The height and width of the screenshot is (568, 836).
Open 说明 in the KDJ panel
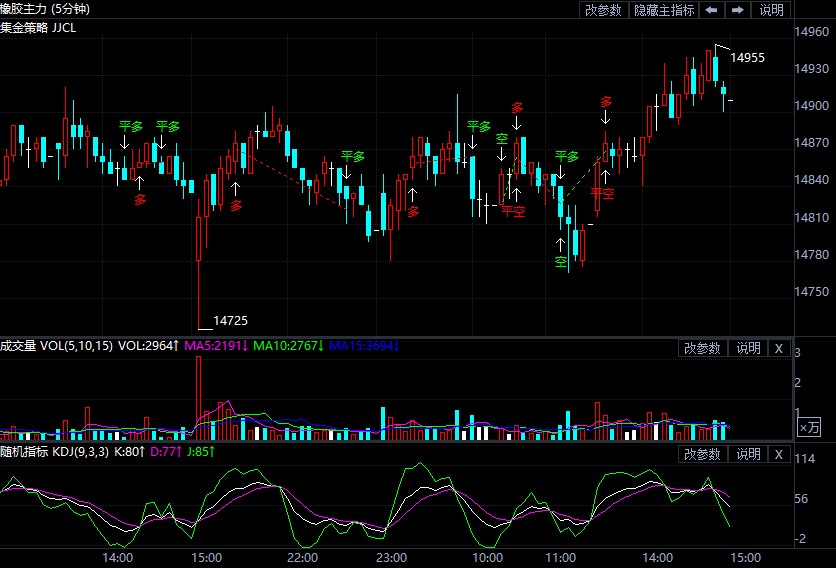click(x=748, y=454)
